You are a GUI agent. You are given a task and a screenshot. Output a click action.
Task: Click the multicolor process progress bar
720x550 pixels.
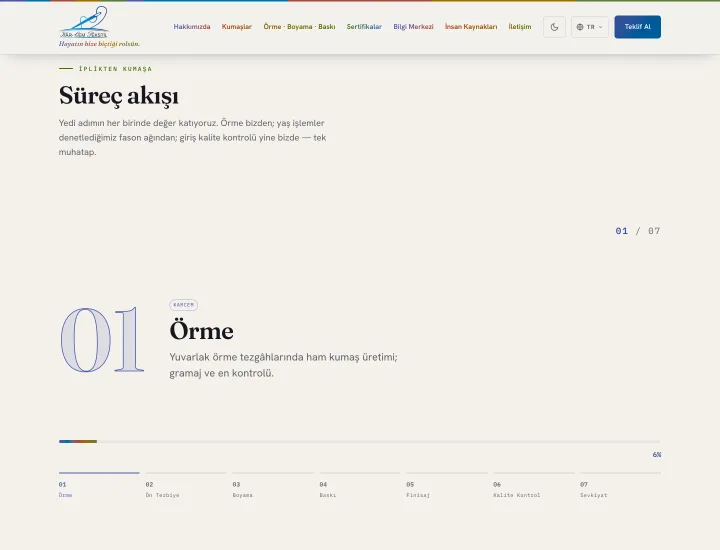click(x=360, y=442)
